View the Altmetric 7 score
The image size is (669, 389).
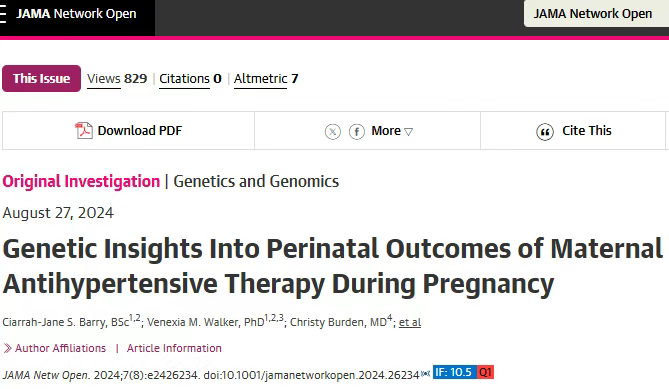[266, 79]
